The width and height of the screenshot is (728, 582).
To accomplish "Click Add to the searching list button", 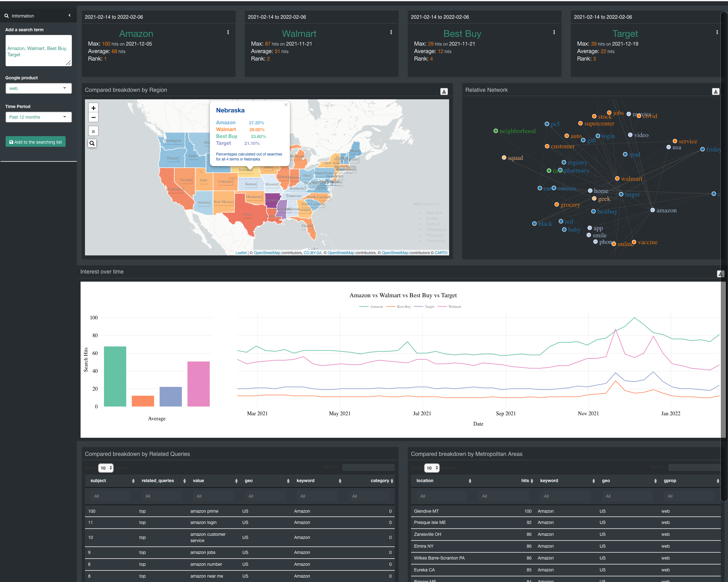I will coord(36,142).
